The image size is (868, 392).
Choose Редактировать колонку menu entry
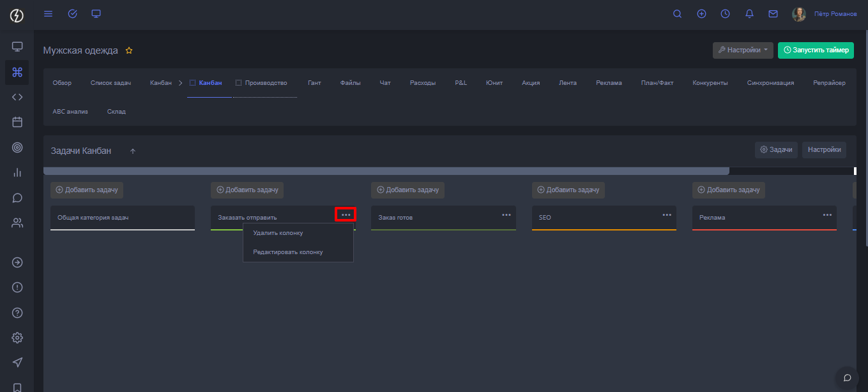tap(288, 252)
